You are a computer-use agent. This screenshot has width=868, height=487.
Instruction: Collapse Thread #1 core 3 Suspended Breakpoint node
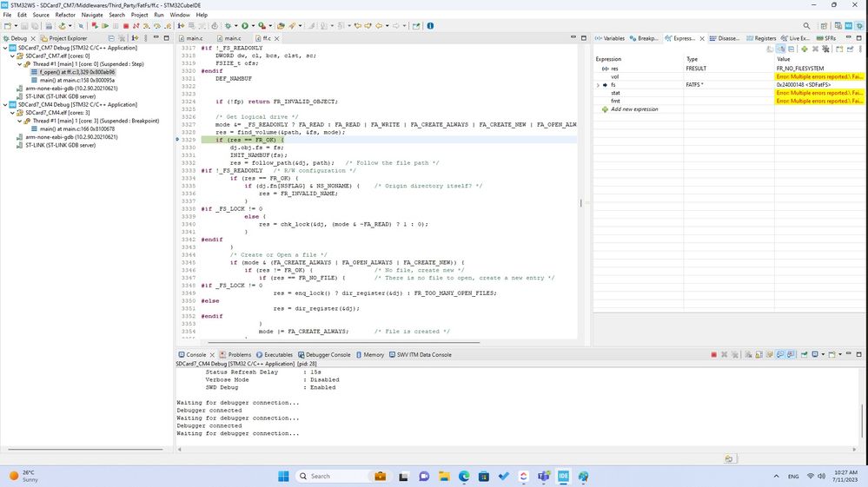coord(19,121)
